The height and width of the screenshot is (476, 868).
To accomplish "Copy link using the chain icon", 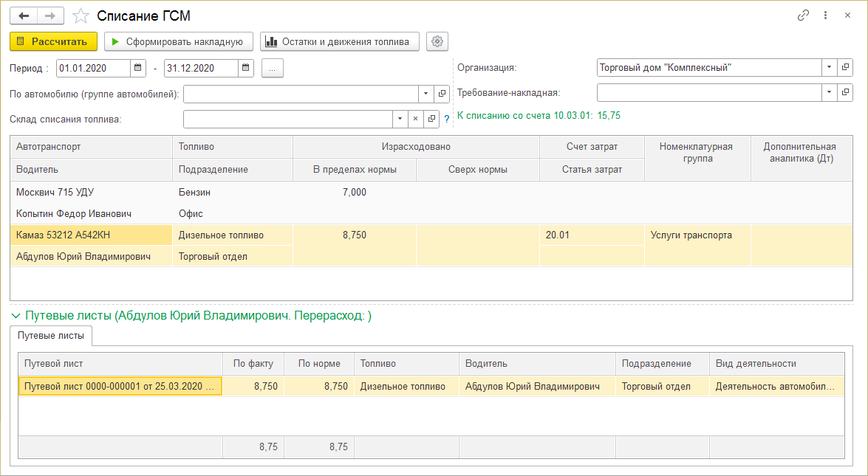I will [803, 15].
